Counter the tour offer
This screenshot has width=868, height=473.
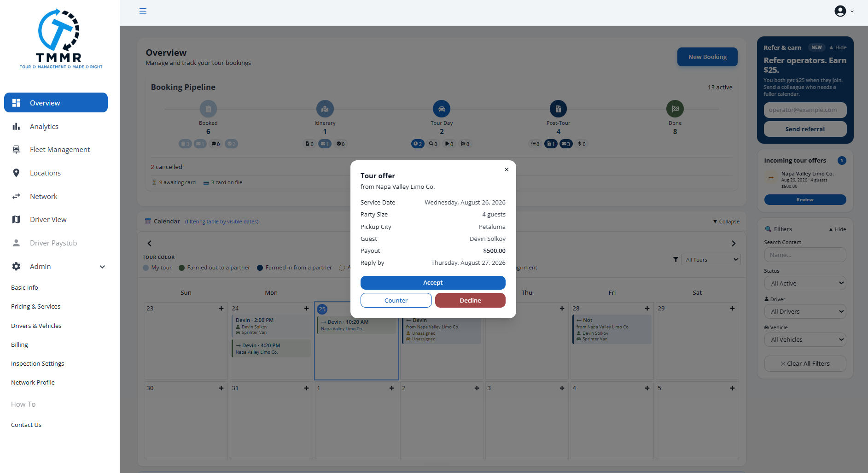point(396,300)
